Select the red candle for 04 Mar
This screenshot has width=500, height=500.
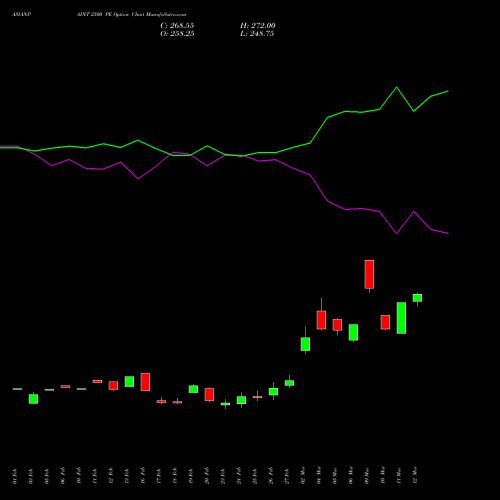(x=321, y=320)
